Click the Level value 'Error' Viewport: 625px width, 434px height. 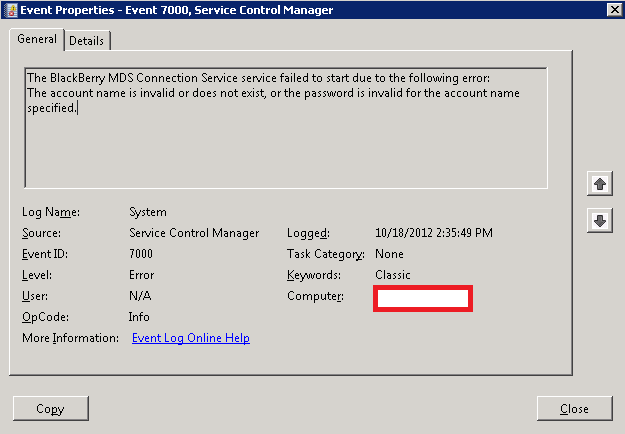click(x=143, y=275)
